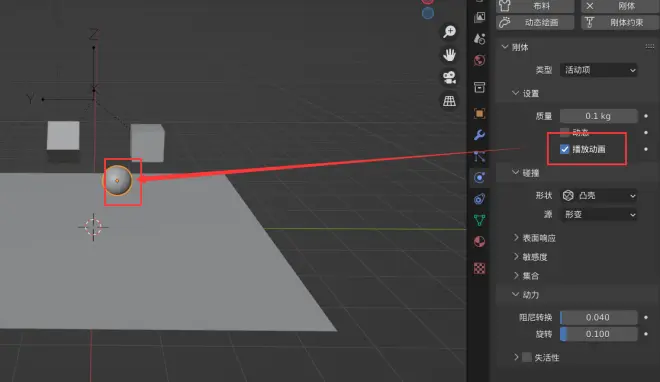
Task: Select the empty axes object with Z label
Action: [93, 89]
